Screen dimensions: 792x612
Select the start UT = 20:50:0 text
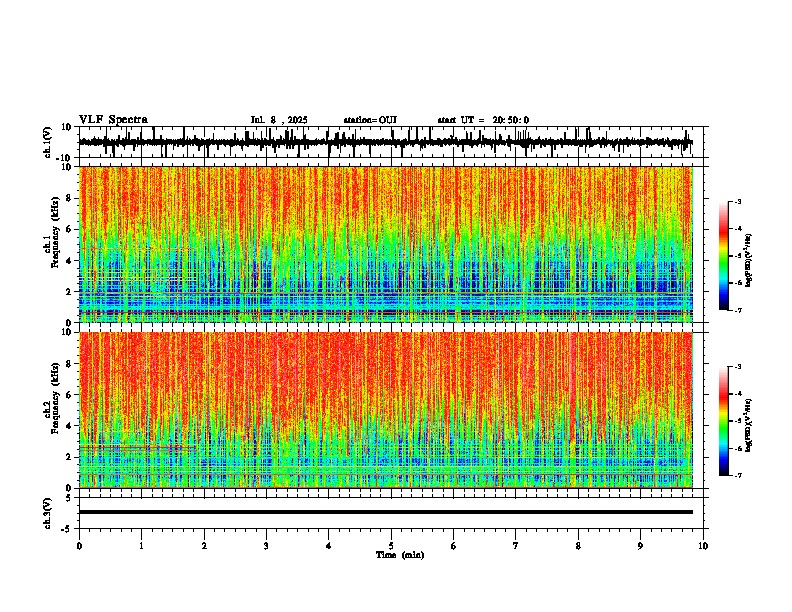tap(483, 120)
